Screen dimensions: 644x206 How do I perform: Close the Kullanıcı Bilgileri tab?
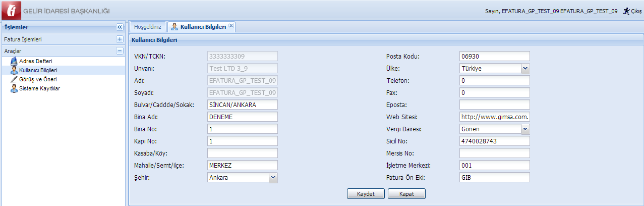(x=231, y=26)
